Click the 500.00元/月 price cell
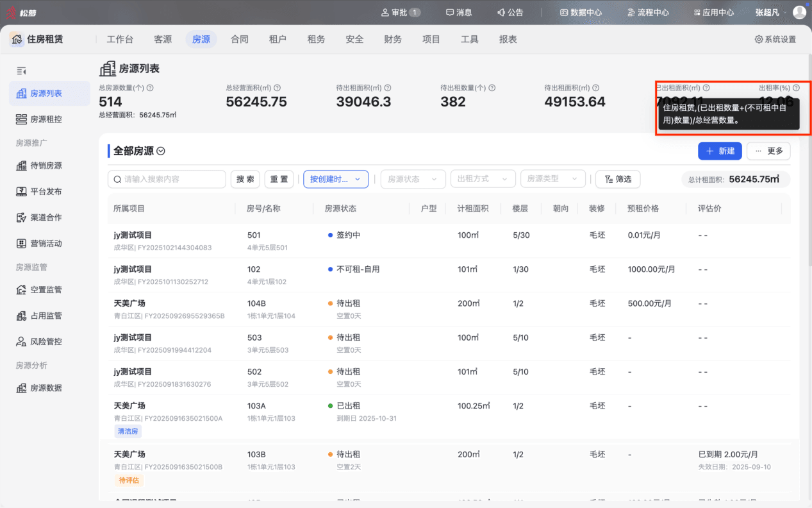The image size is (812, 508). 650,303
